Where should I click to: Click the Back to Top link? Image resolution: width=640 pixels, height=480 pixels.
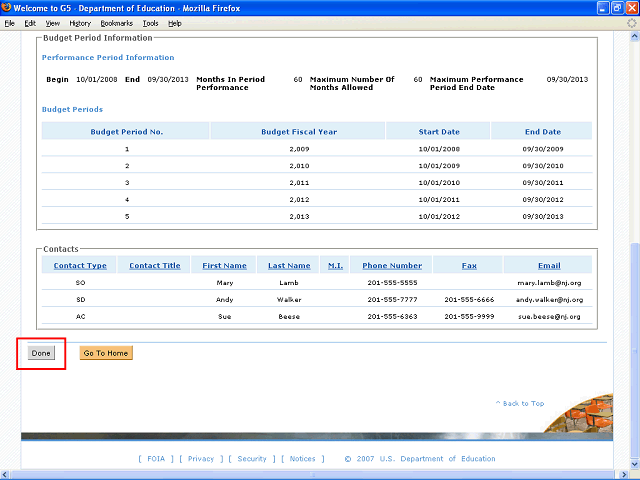520,404
